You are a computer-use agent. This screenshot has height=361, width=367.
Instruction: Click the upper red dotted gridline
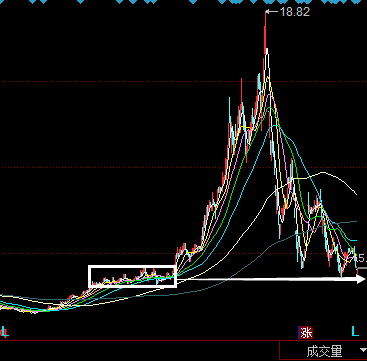(x=183, y=81)
